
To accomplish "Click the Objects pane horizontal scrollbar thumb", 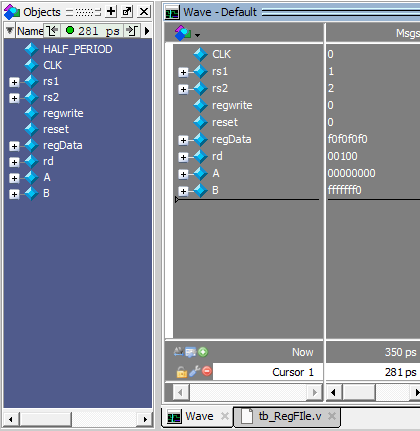I will (46, 419).
